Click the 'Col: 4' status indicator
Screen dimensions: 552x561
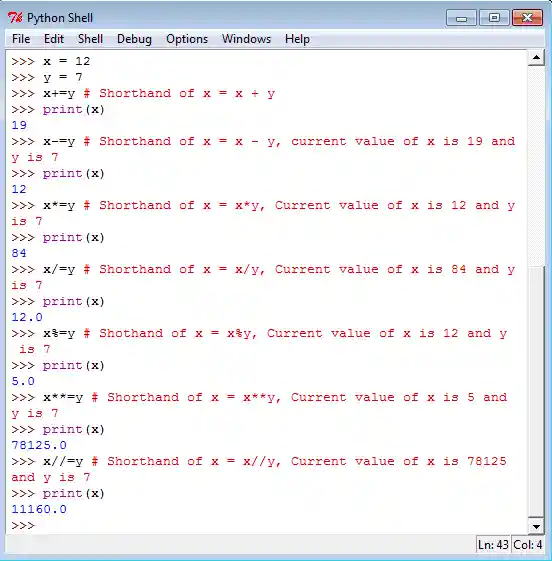528,545
